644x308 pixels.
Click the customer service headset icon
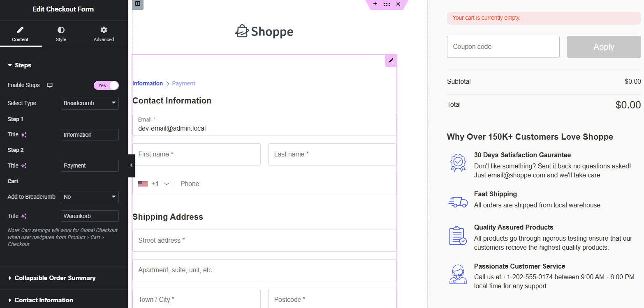point(458,275)
